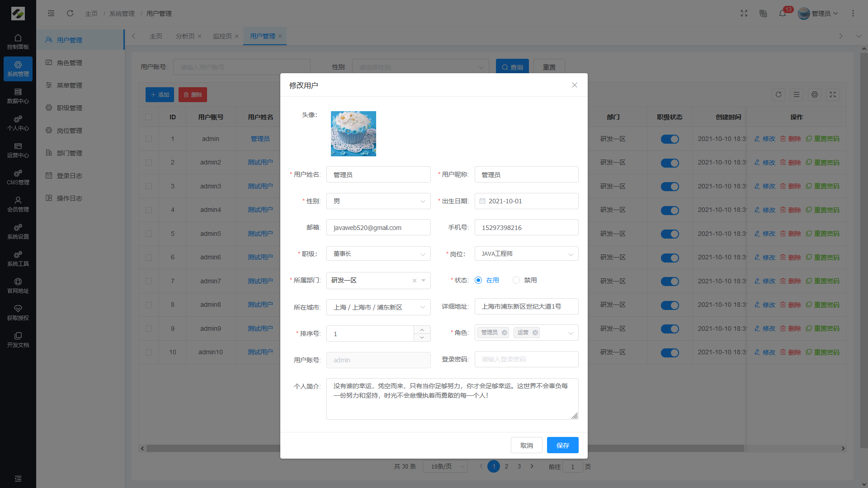The height and width of the screenshot is (488, 868).
Task: Click table column settings gear icon
Action: (x=815, y=94)
